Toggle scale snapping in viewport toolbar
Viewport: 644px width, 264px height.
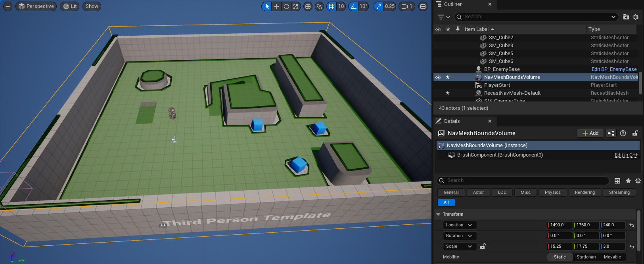[x=379, y=6]
